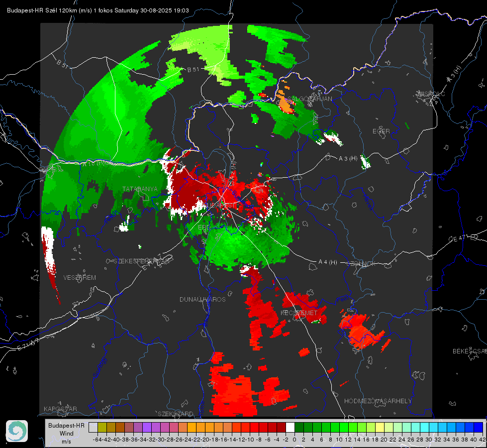Pick the violet swatch between -34 and -32

pyautogui.click(x=147, y=428)
